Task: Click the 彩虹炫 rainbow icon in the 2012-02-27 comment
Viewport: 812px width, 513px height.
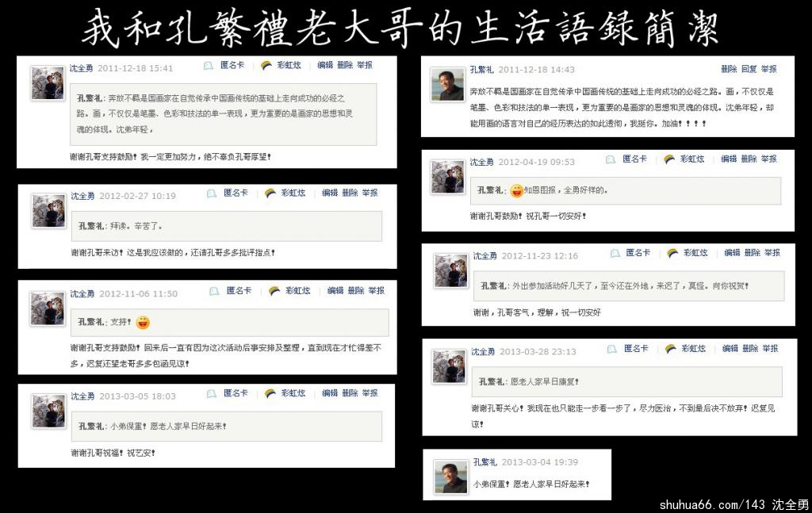Action: coord(270,193)
